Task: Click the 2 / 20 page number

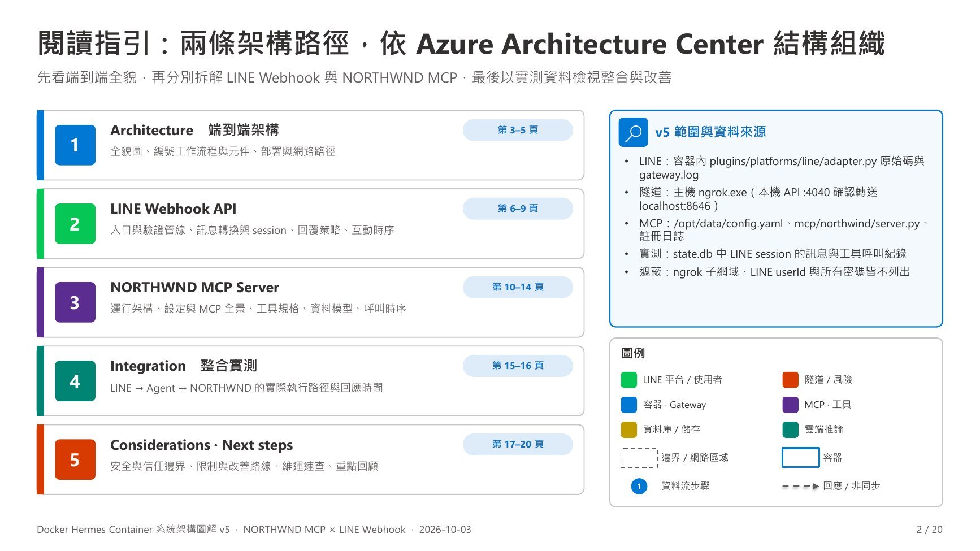Action: pyautogui.click(x=929, y=530)
